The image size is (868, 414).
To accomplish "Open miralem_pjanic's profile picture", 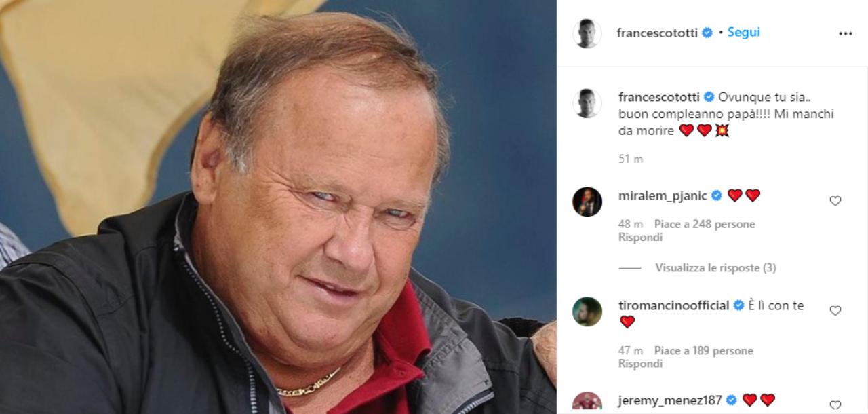I will [587, 202].
